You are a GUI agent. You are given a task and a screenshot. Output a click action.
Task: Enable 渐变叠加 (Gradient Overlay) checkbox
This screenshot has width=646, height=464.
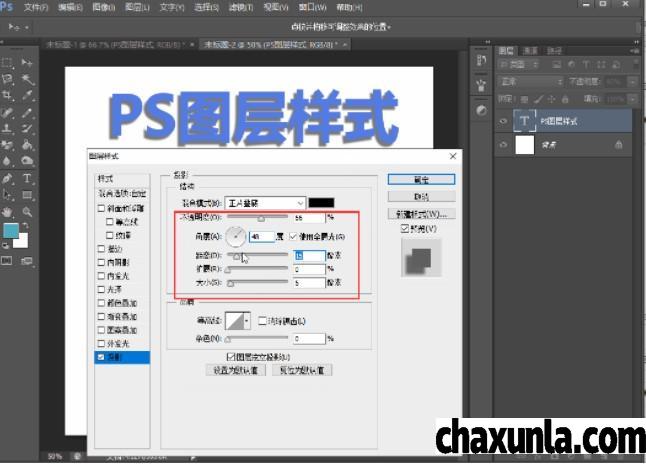click(101, 316)
